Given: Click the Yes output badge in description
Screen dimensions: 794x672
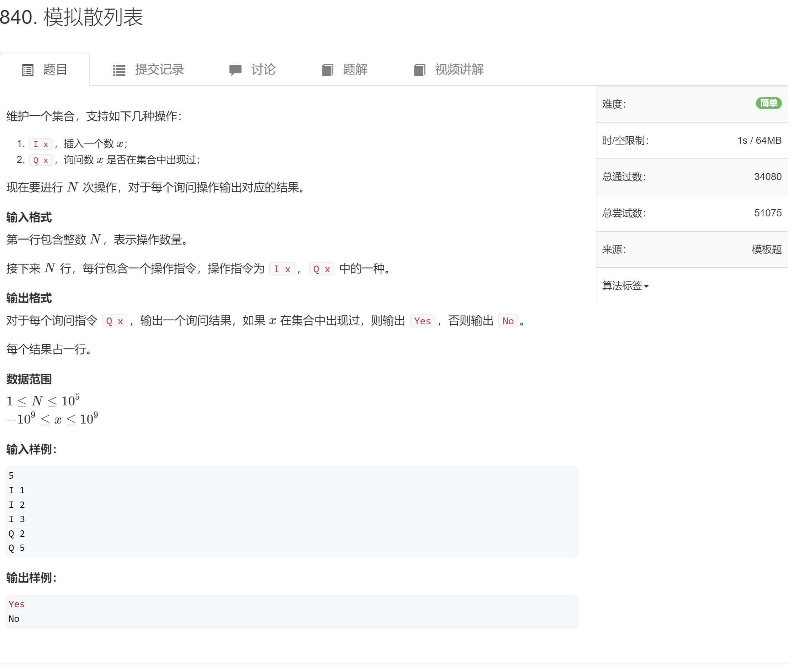Looking at the screenshot, I should [422, 321].
